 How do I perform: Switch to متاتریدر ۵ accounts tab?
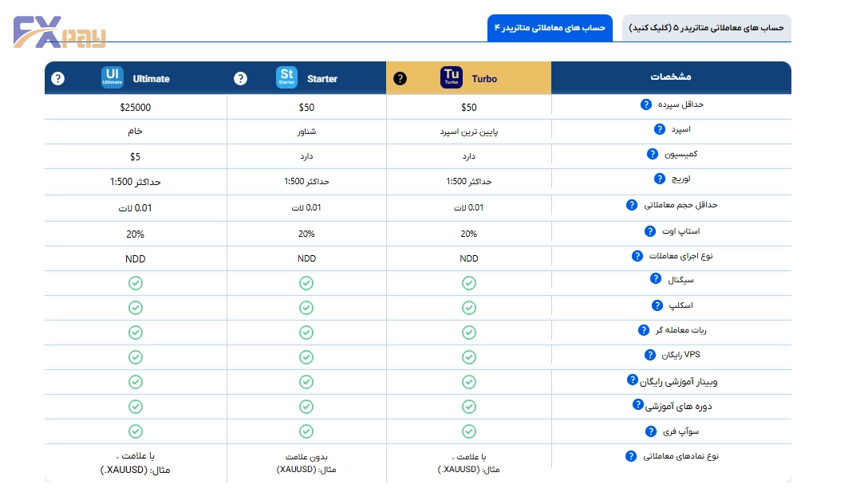[706, 28]
